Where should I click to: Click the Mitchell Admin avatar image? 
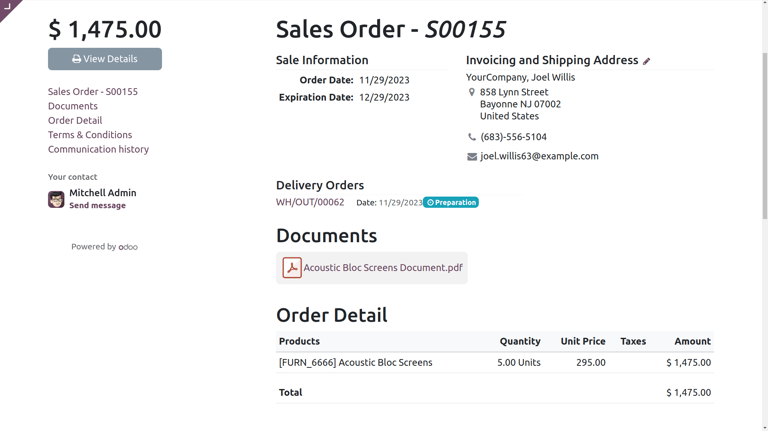(56, 199)
